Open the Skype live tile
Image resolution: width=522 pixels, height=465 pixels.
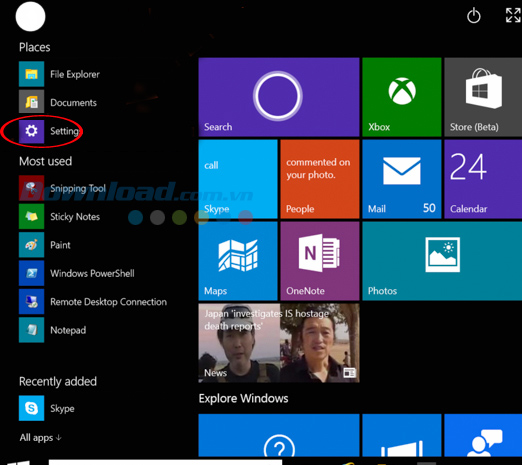click(238, 179)
